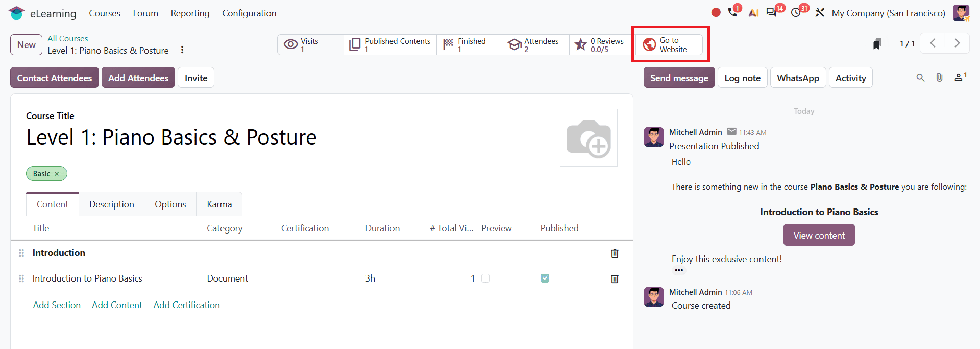Switch to the Karma tab
This screenshot has height=349, width=980.
coord(219,204)
